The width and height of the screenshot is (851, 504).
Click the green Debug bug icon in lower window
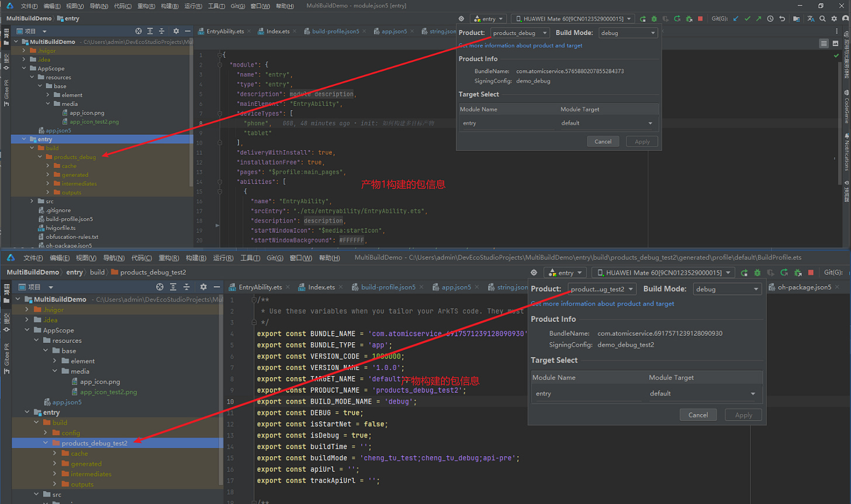(x=757, y=273)
